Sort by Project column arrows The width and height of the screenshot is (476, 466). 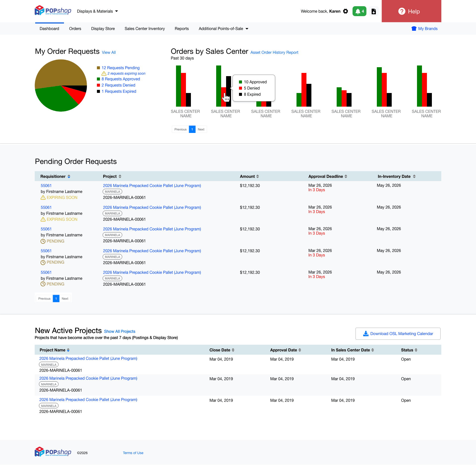pyautogui.click(x=120, y=176)
